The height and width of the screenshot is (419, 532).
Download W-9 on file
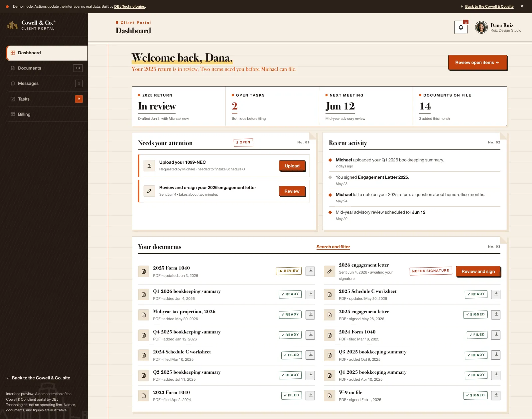click(496, 395)
